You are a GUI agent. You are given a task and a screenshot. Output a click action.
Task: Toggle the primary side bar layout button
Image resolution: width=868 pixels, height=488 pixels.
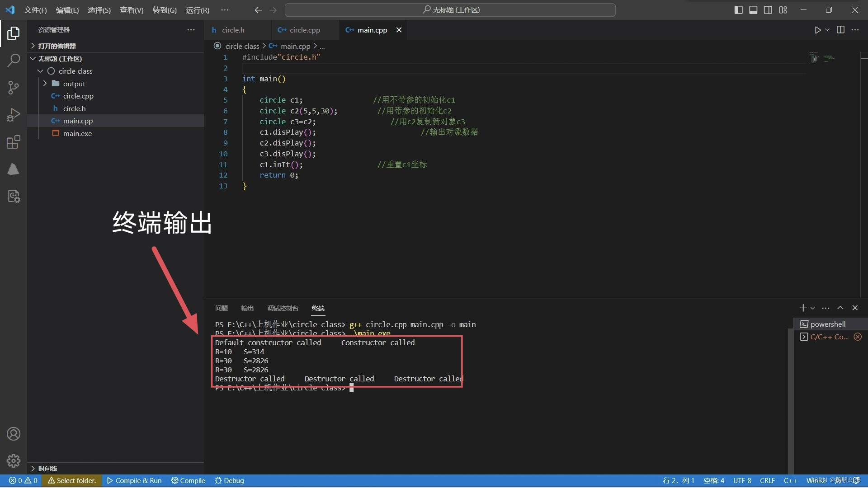(x=738, y=10)
